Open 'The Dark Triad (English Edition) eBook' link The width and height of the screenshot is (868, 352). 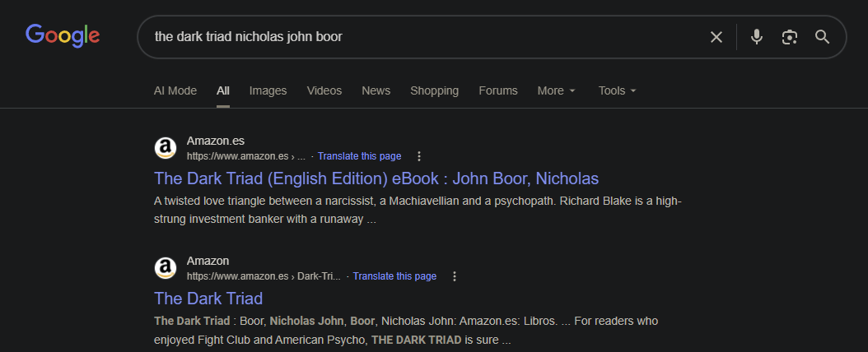click(x=376, y=178)
